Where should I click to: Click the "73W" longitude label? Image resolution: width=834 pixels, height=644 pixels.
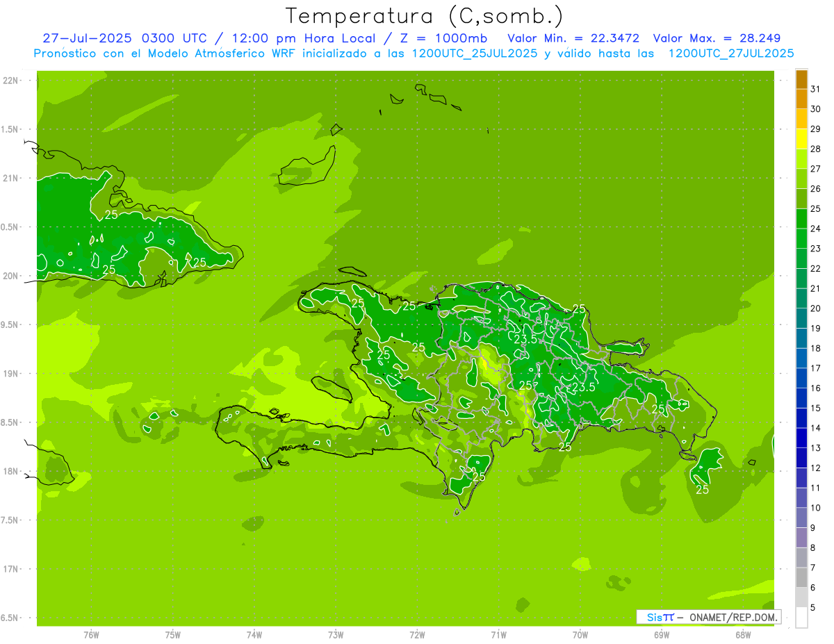coord(336,634)
